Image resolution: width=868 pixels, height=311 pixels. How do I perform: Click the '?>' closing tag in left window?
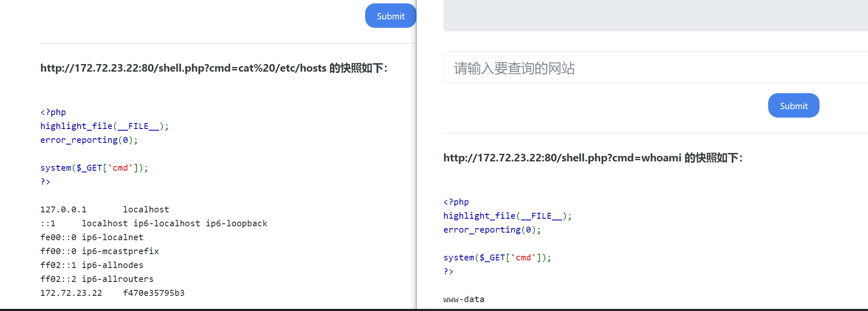pos(45,182)
